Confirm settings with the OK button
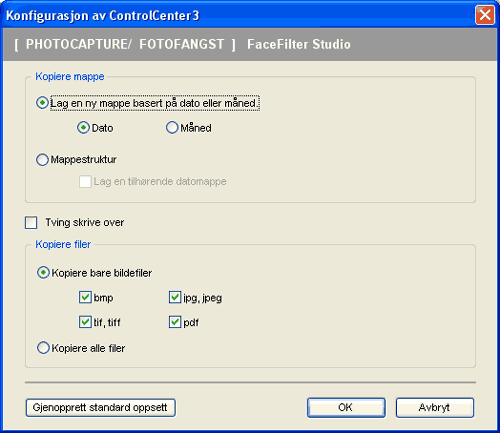Screen dimensions: 500x433 (346, 407)
